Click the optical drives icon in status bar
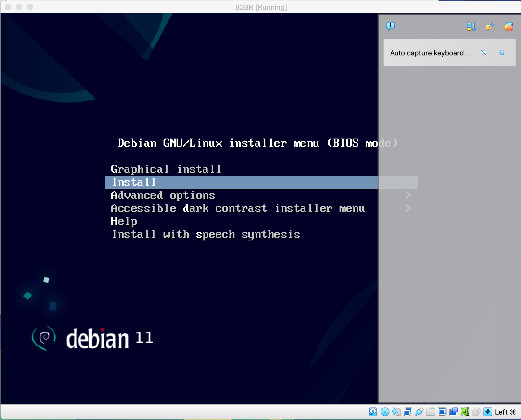 [x=385, y=412]
